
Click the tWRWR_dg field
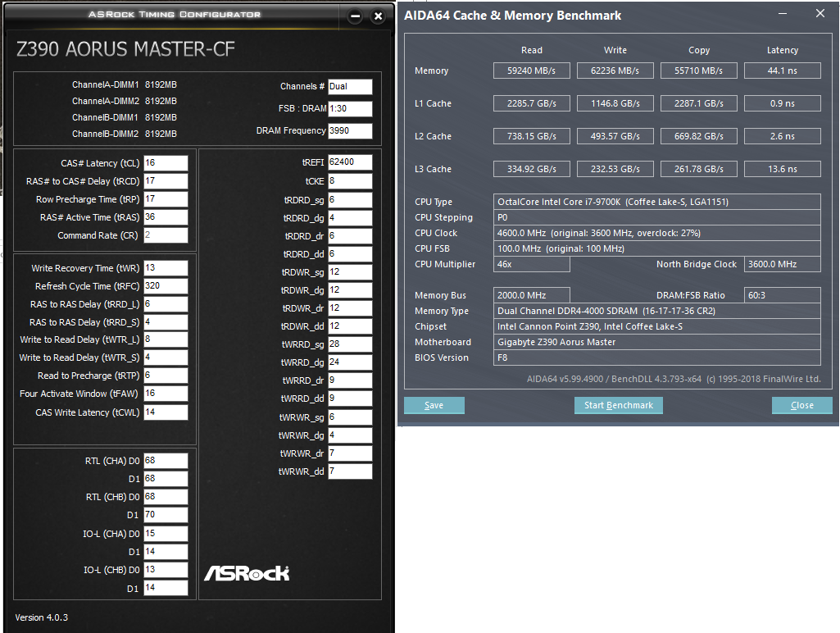tap(351, 435)
